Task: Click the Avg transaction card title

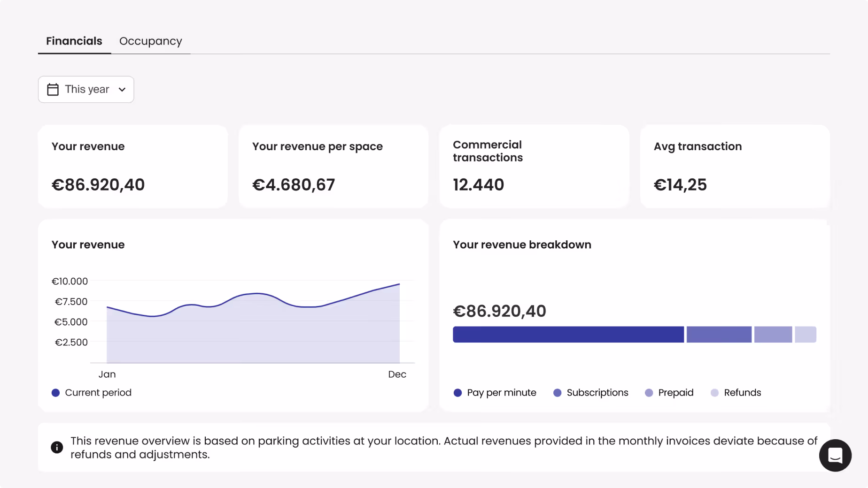Action: tap(697, 146)
